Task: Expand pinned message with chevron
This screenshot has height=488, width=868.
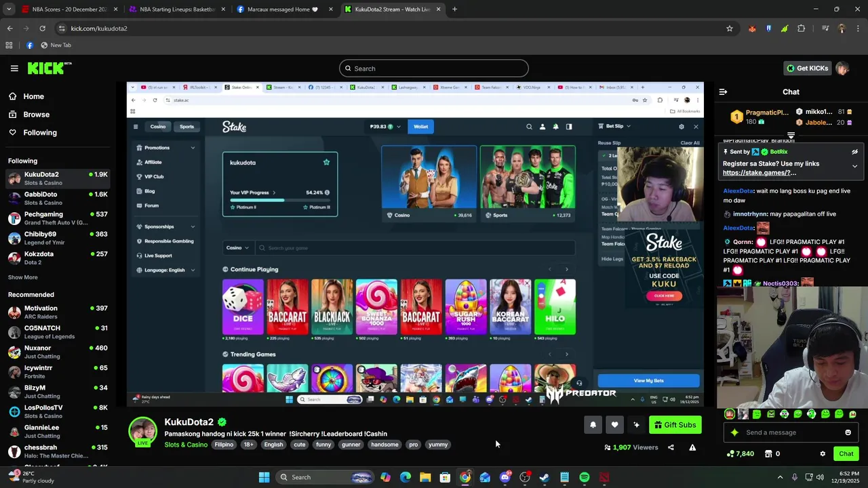Action: pyautogui.click(x=854, y=166)
